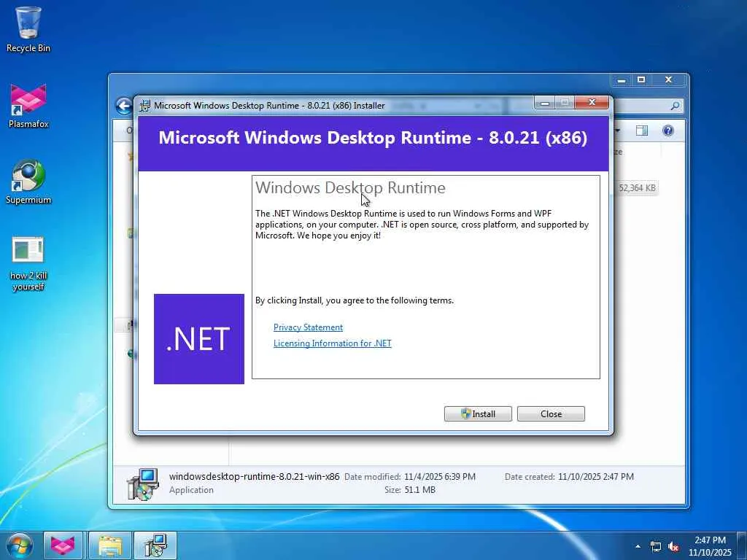Click the Size value 51.1 MB
This screenshot has height=560, width=747.
tap(419, 489)
